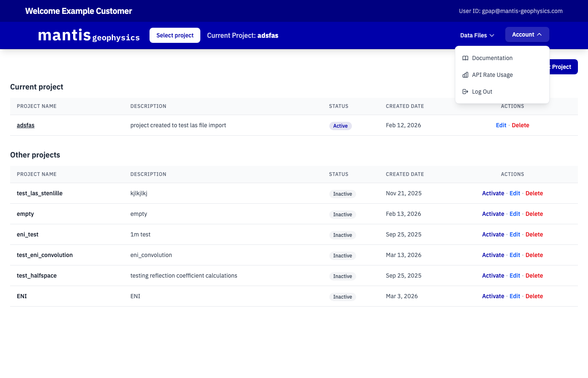Viewport: 588px width, 378px height.
Task: Edit the test_las_stenlille project
Action: click(515, 193)
